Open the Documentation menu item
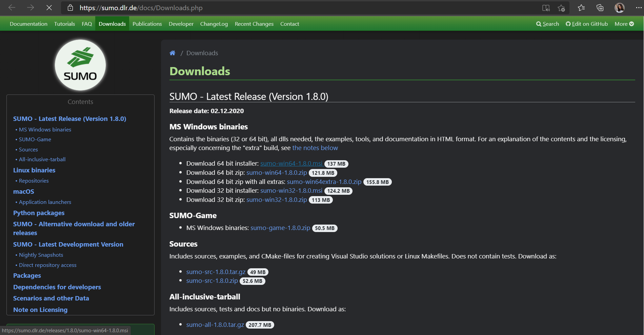Viewport: 644px width, 335px height. coord(28,24)
